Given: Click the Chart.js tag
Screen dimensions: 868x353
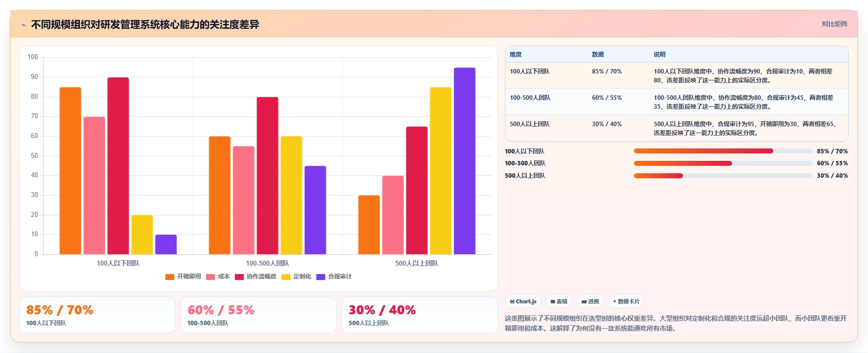Looking at the screenshot, I should tap(523, 301).
